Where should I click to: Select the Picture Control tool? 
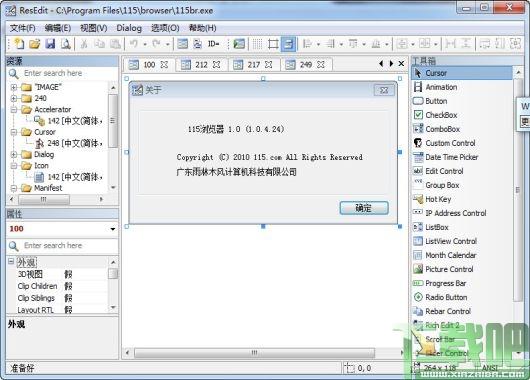(443, 269)
